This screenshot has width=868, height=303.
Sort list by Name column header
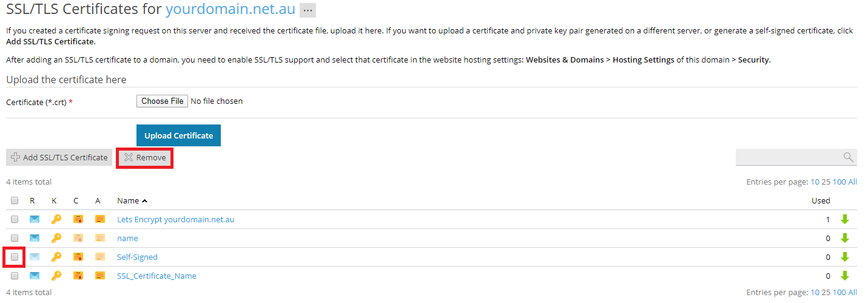(x=132, y=200)
